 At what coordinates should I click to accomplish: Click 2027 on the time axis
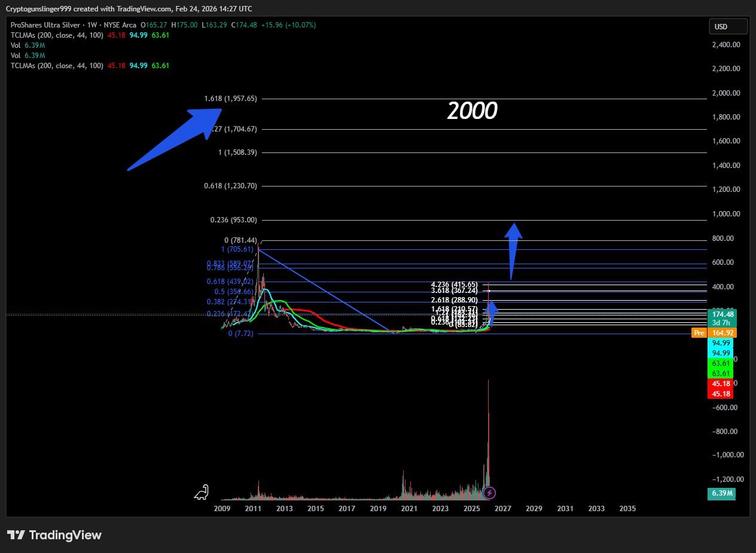pos(503,509)
